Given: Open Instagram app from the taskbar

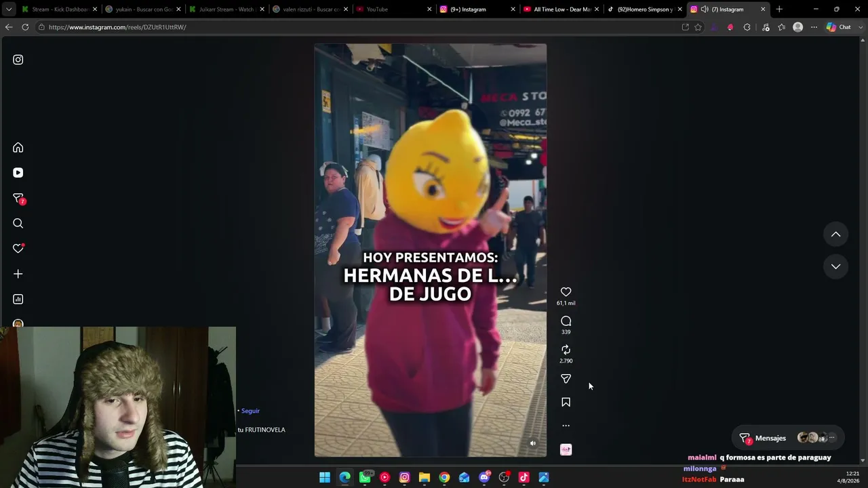Looking at the screenshot, I should 405,477.
